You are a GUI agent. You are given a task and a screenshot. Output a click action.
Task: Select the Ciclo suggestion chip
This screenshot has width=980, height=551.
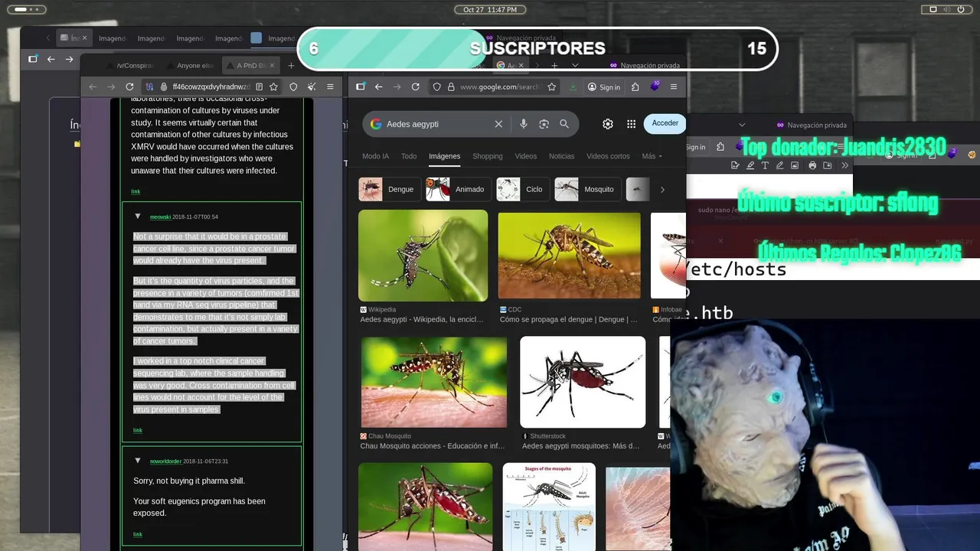click(521, 189)
